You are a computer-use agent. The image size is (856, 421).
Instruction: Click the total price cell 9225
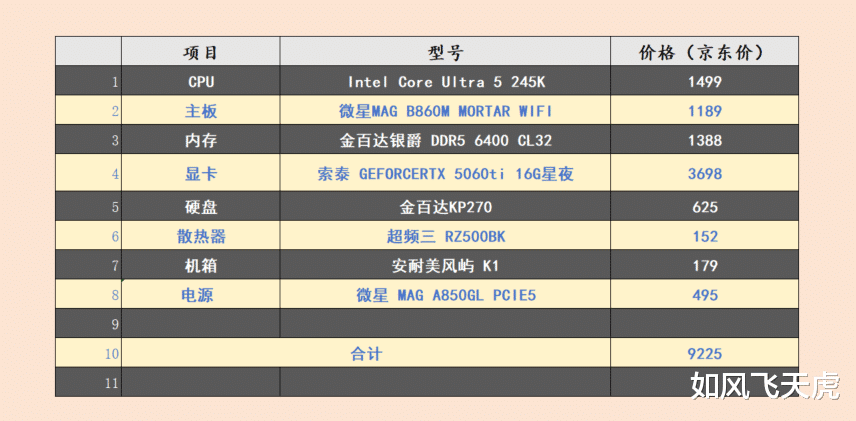click(x=704, y=353)
